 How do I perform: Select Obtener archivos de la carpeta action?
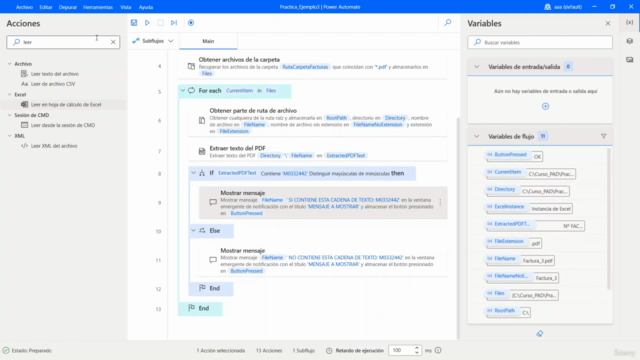click(313, 66)
